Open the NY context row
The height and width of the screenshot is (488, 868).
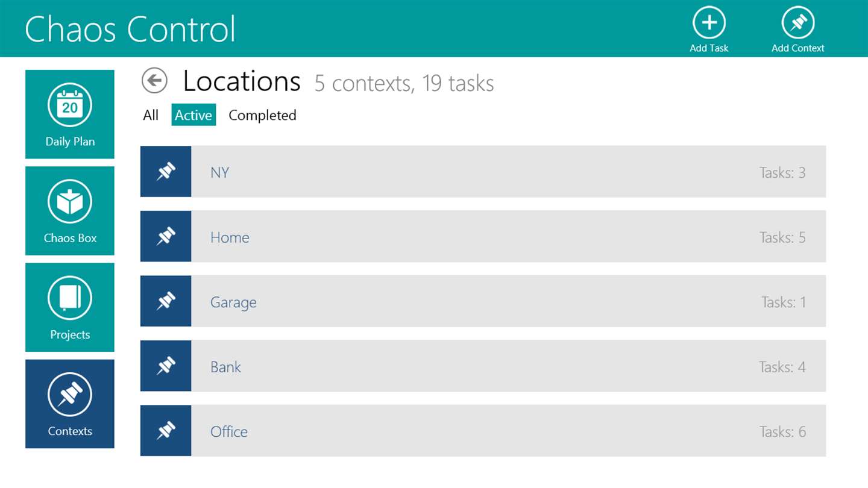tap(482, 172)
